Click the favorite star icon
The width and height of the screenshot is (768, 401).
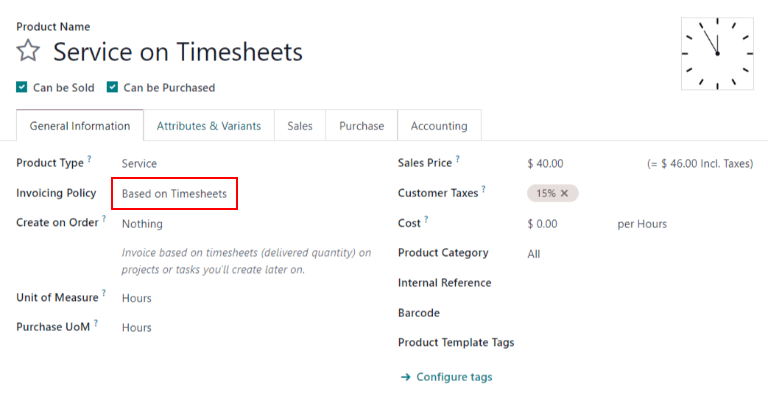point(28,51)
